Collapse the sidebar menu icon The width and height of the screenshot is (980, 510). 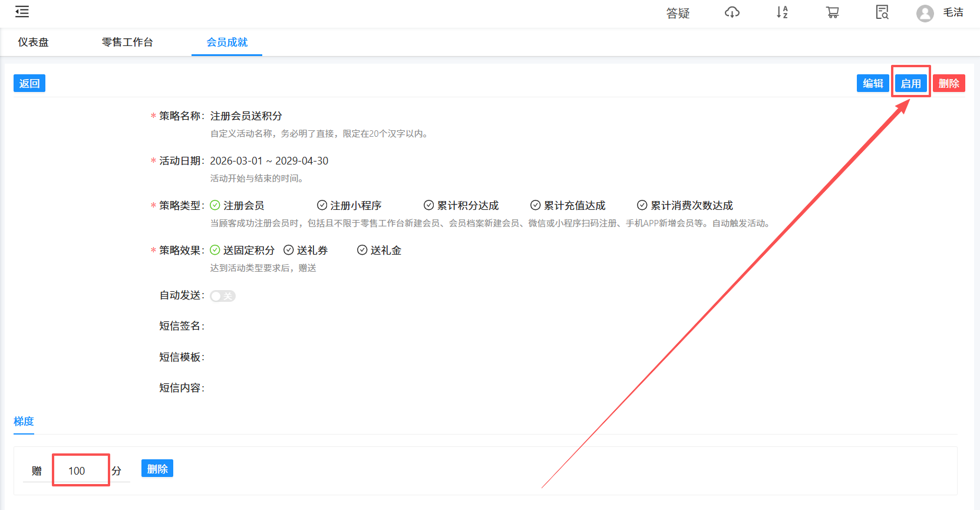(x=22, y=12)
